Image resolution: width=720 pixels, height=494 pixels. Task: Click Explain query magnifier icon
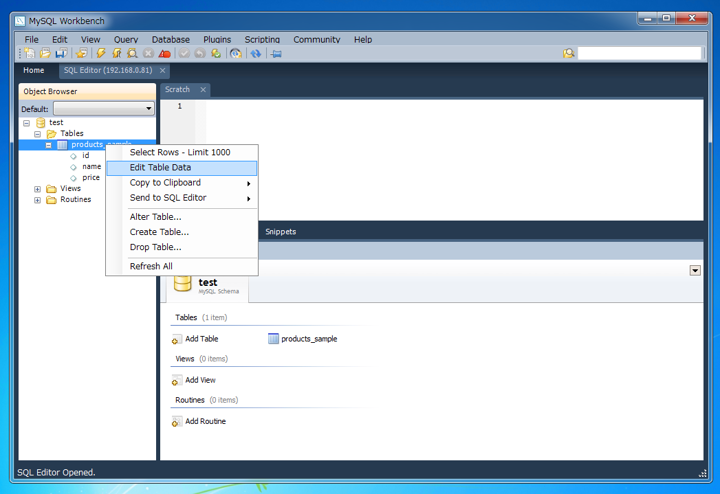(x=132, y=53)
